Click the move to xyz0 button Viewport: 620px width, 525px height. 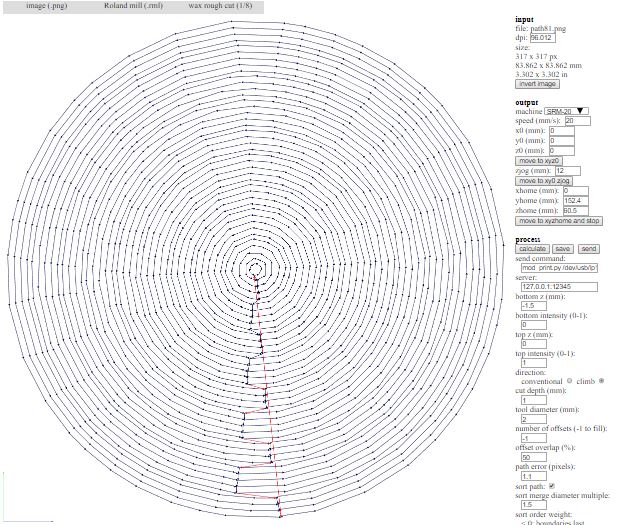click(539, 161)
